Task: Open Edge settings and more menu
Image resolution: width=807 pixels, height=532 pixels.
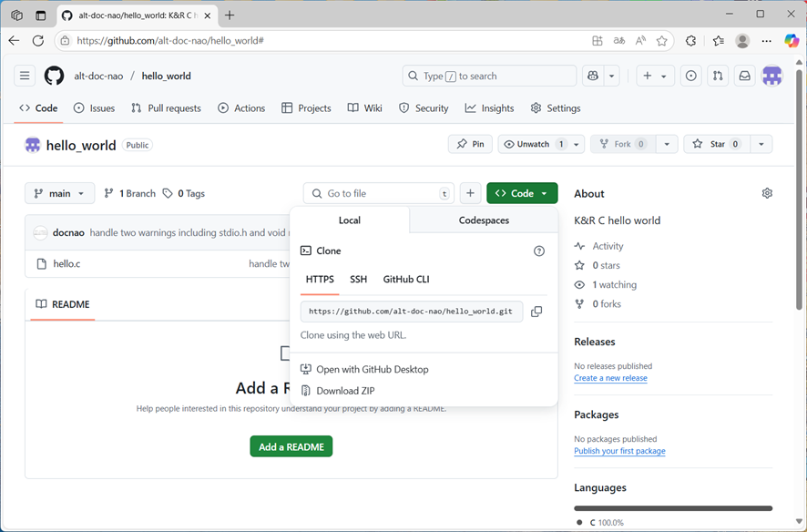Action: [x=766, y=41]
